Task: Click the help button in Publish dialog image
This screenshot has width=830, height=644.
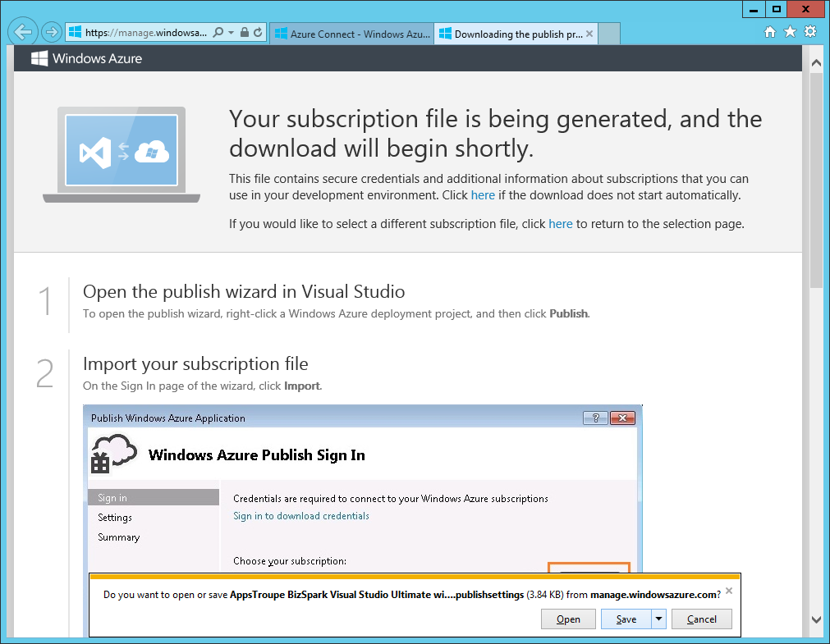Action: coord(595,418)
